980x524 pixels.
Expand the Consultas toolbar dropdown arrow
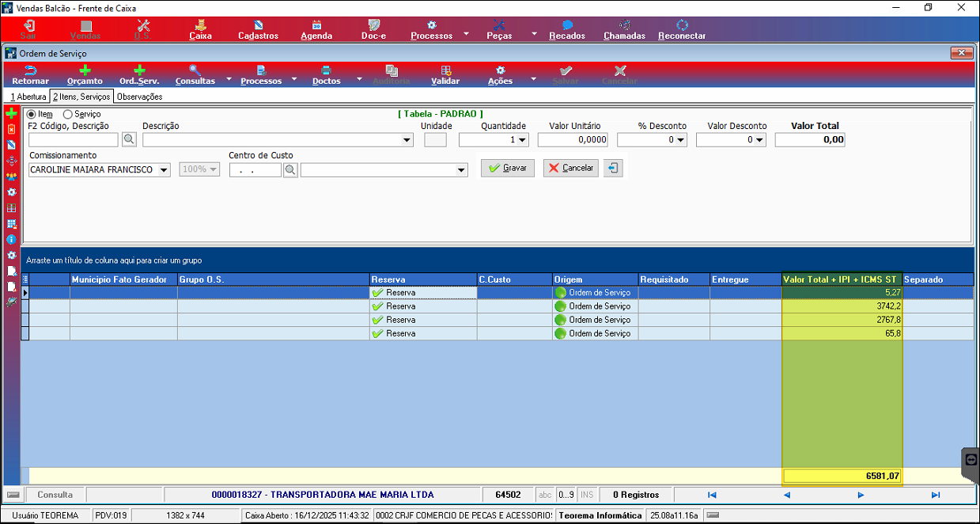coord(229,79)
